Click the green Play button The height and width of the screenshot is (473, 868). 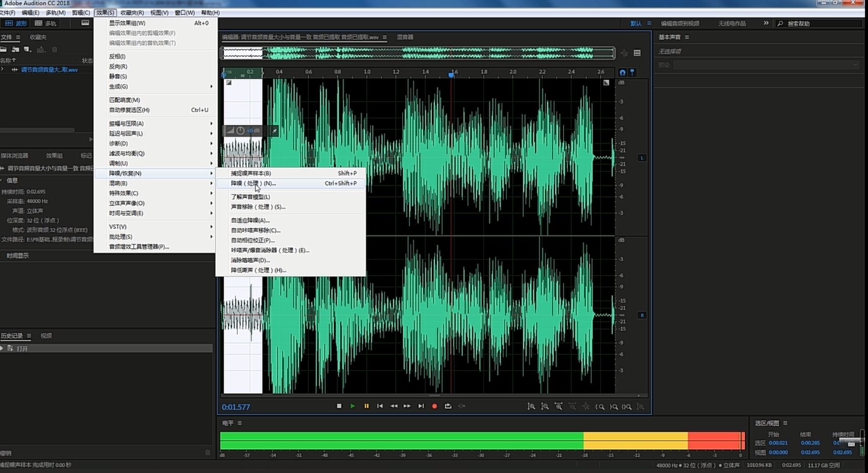click(353, 406)
